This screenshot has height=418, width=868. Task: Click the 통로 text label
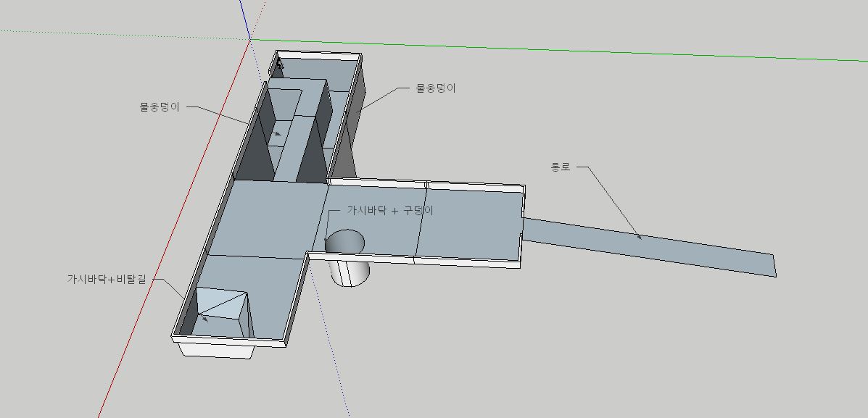click(561, 167)
